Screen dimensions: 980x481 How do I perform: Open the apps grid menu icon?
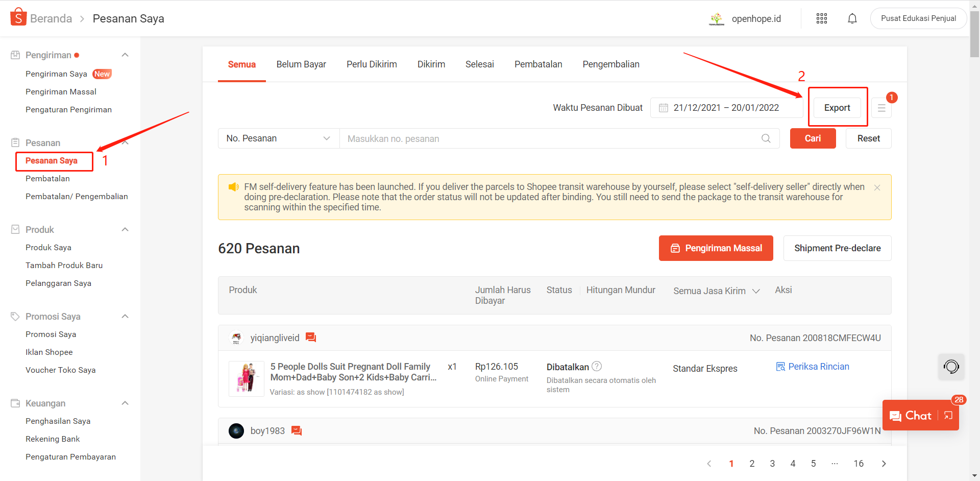coord(821,19)
